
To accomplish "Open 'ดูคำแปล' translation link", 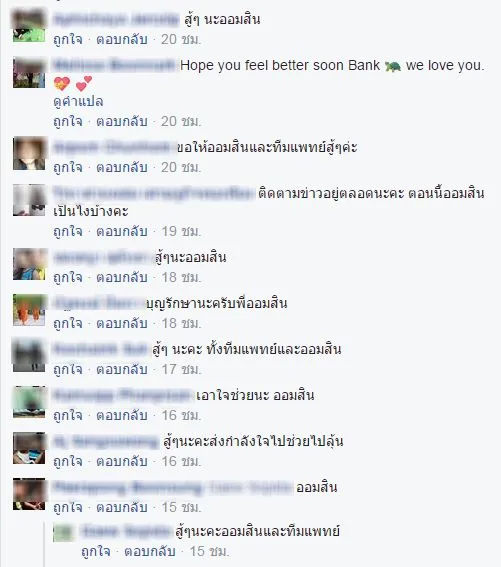I will (x=78, y=102).
